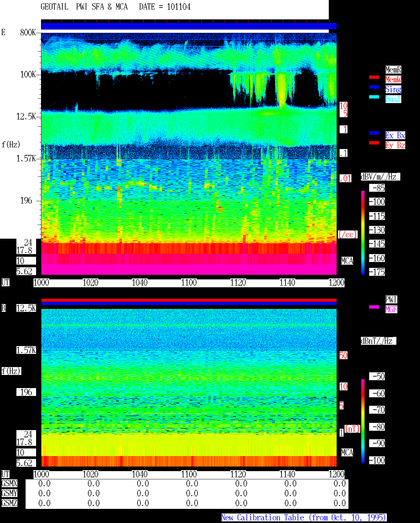Click the dBV/m/√Hz unit label
Image resolution: width=420 pixels, height=523 pixels.
tap(380, 177)
